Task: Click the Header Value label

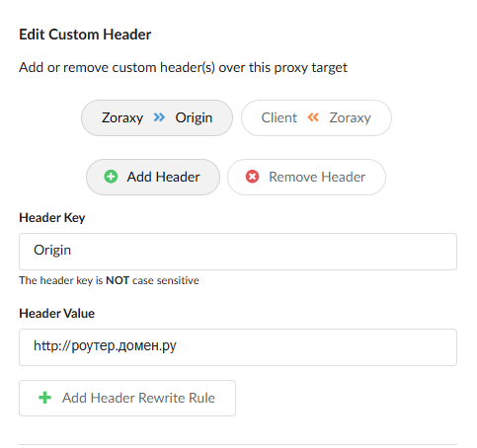Action: point(56,313)
